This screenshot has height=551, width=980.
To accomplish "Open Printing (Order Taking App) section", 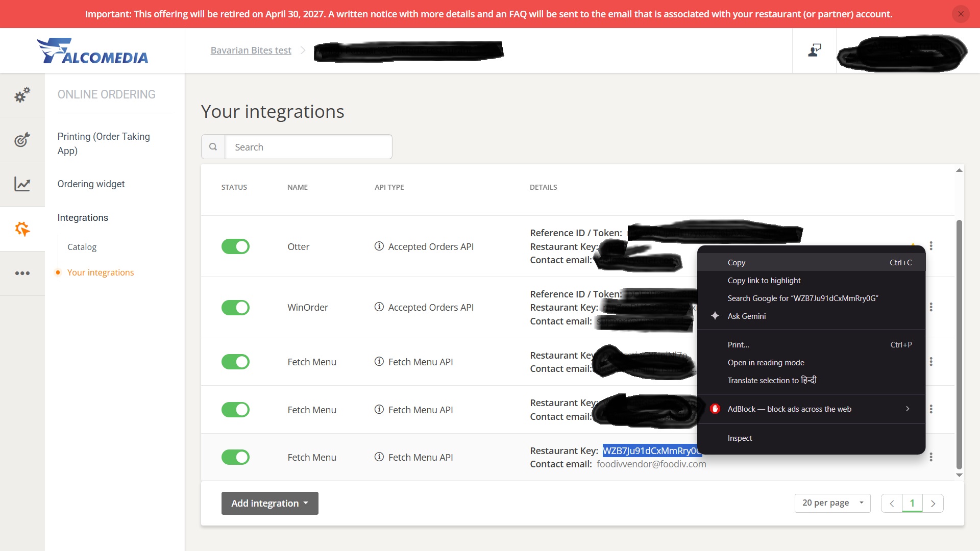I will tap(104, 143).
